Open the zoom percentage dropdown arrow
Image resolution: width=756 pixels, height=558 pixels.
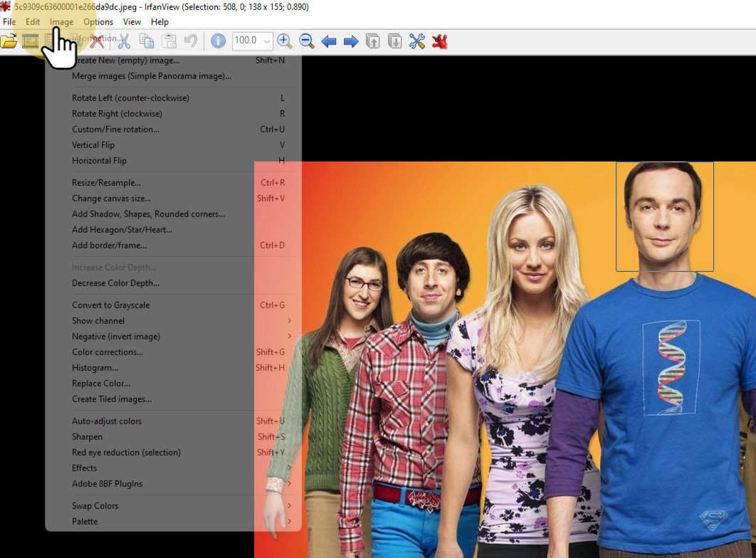click(267, 41)
